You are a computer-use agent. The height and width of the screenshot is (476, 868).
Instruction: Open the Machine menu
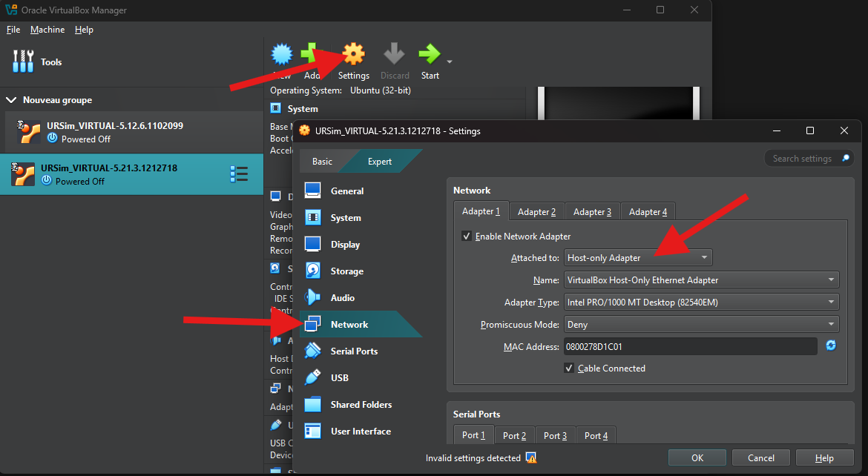click(x=47, y=30)
